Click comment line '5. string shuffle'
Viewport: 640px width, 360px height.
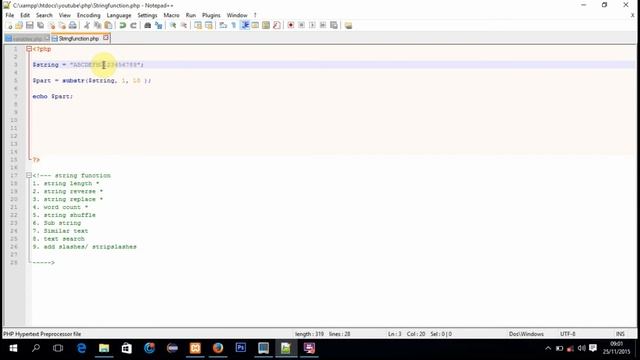pyautogui.click(x=64, y=215)
